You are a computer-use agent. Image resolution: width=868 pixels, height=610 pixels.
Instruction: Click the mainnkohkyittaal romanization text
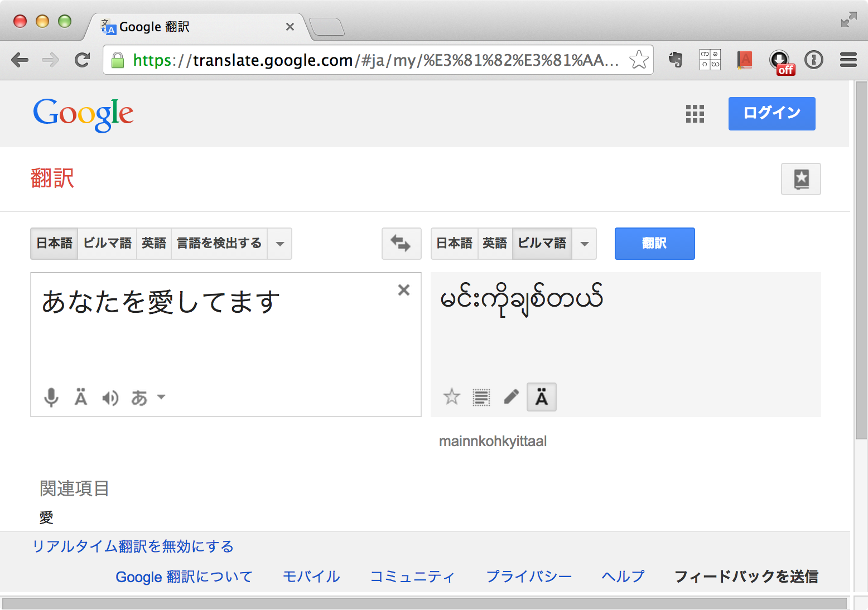493,442
